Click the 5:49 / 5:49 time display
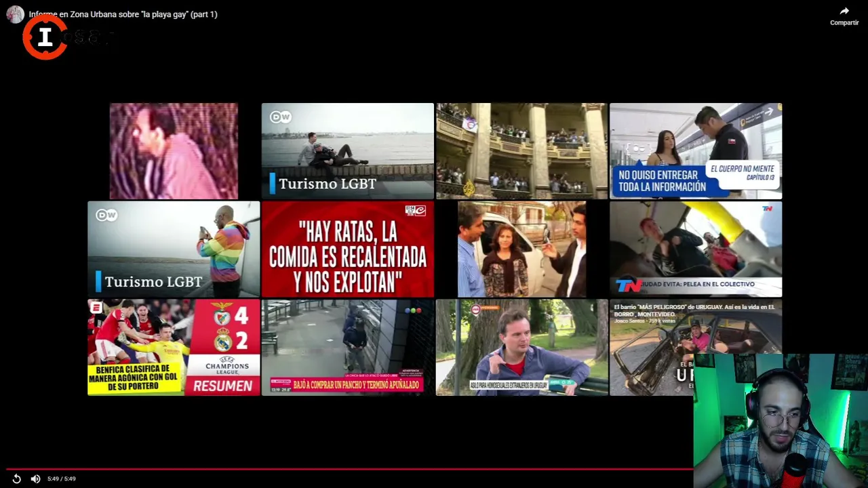868x488 pixels. [62, 479]
